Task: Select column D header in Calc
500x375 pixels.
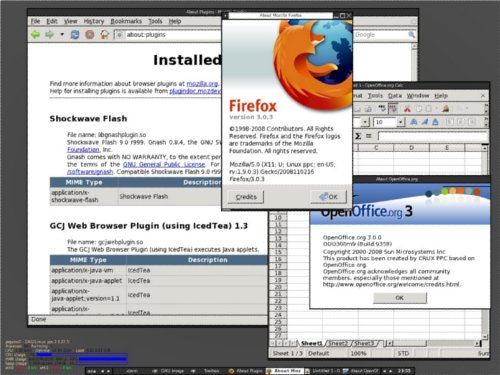Action: point(411,148)
